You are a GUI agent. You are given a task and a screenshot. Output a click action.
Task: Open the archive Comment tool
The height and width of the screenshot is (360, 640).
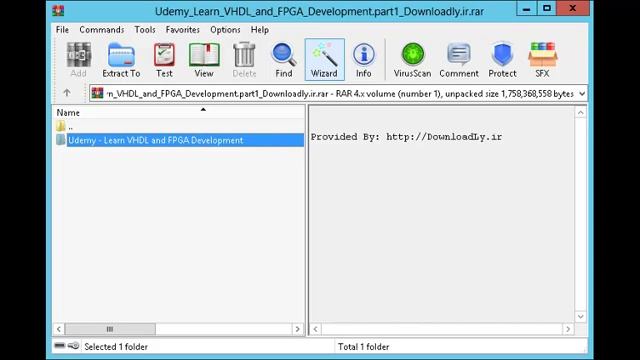pyautogui.click(x=459, y=60)
